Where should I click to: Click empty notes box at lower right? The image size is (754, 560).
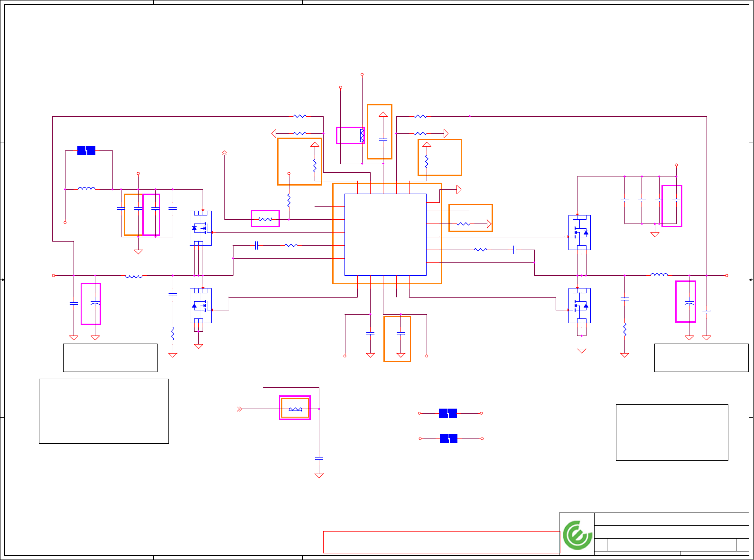pyautogui.click(x=672, y=432)
